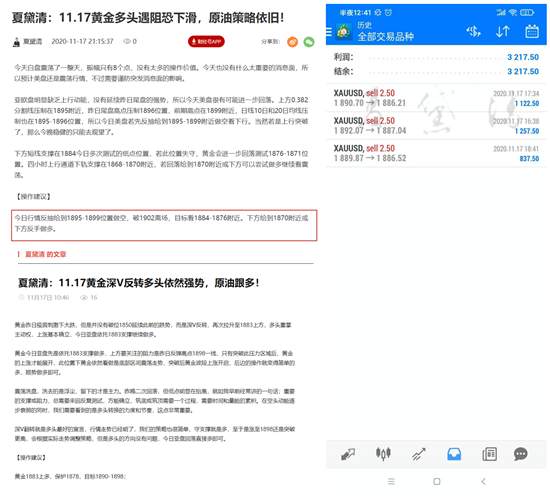Tap the battery indicator in status bar
This screenshot has height=498, width=550.
(x=527, y=13)
